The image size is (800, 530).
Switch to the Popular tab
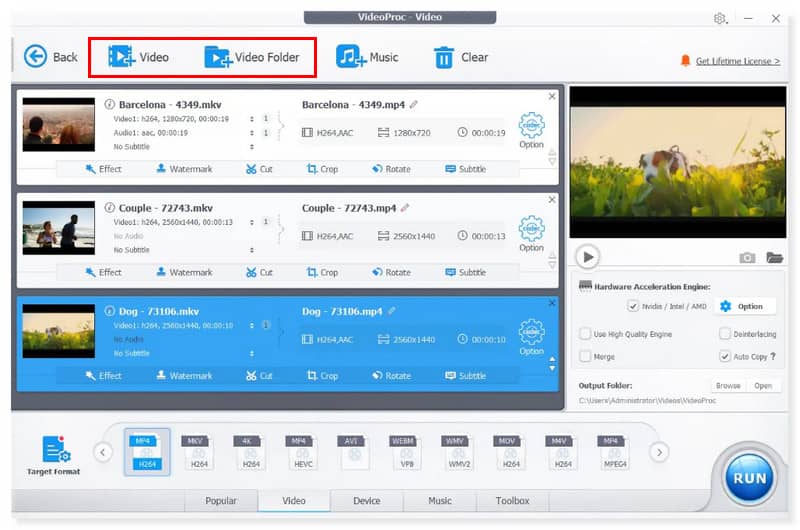221,500
